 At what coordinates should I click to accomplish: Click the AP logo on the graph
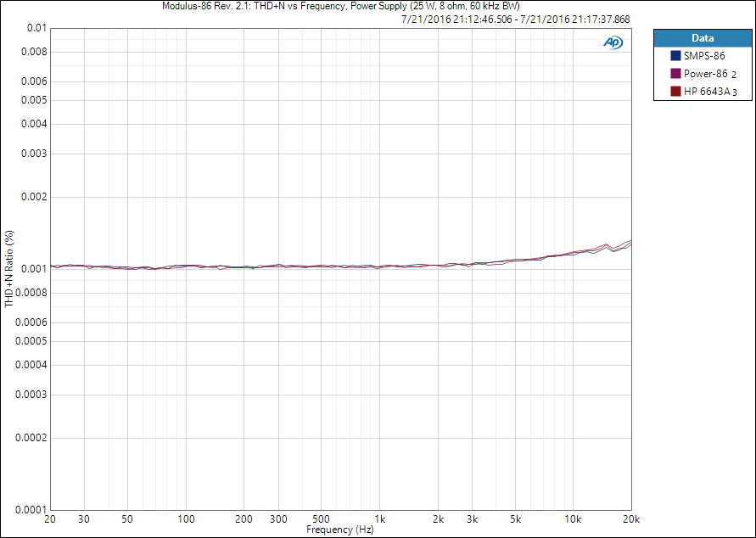[x=613, y=42]
